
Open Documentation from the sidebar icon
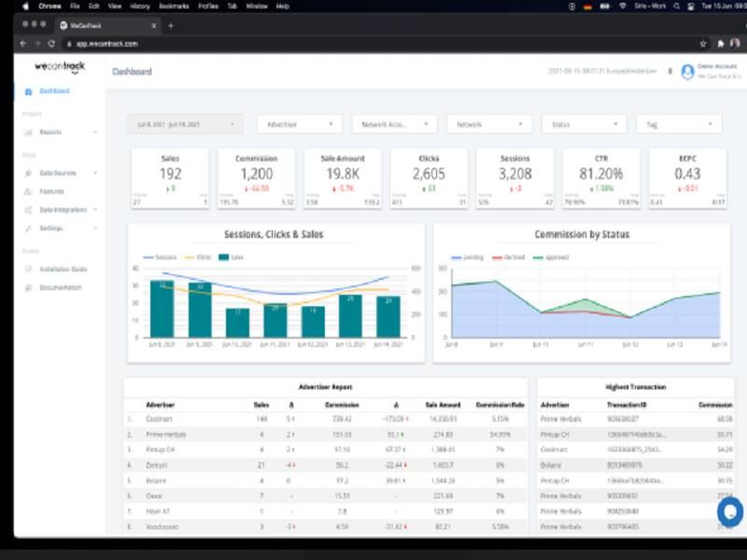coord(27,287)
